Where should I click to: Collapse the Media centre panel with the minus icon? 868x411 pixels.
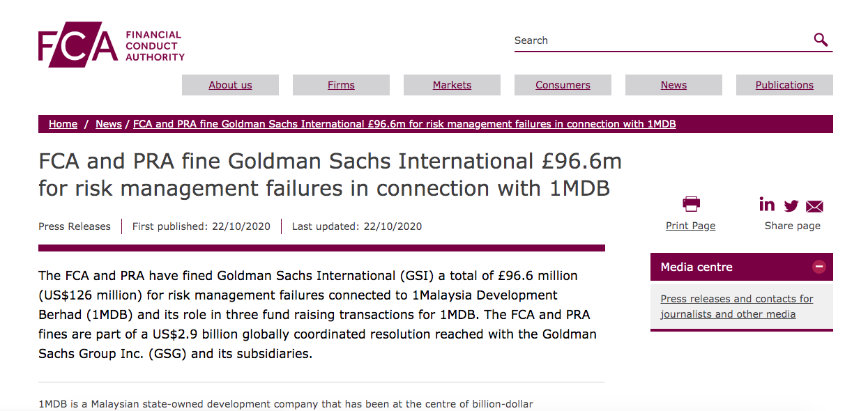click(819, 267)
